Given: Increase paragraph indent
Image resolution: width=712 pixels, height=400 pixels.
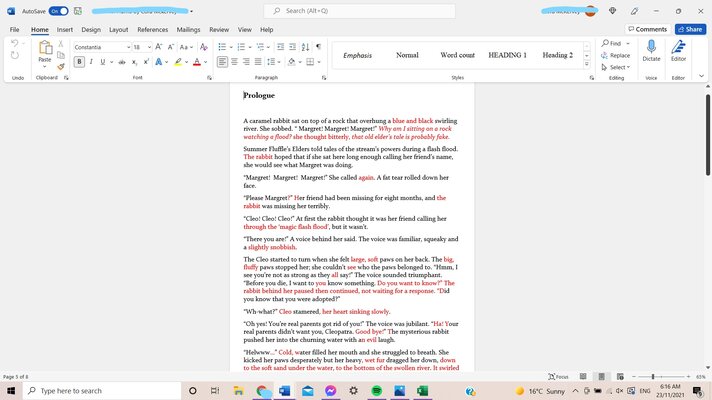Looking at the screenshot, I should 292,47.
